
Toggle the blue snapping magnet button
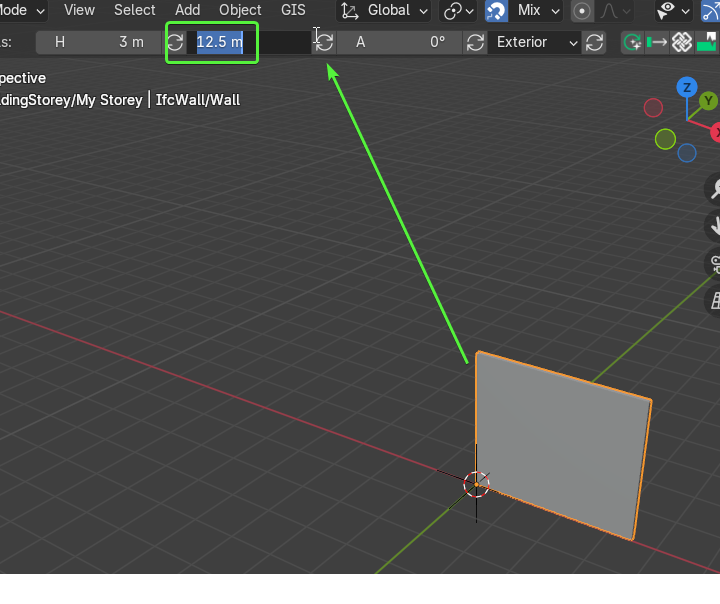496,11
